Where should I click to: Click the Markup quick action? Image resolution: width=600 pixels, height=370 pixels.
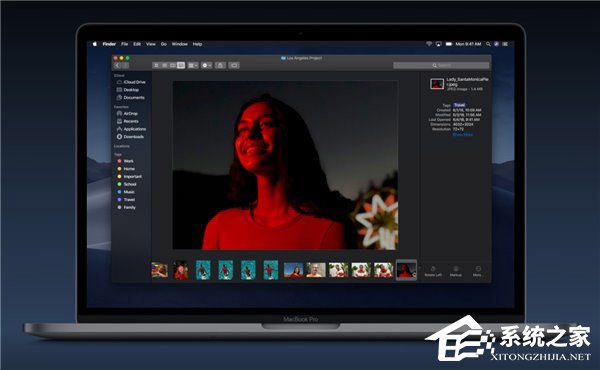point(456,271)
